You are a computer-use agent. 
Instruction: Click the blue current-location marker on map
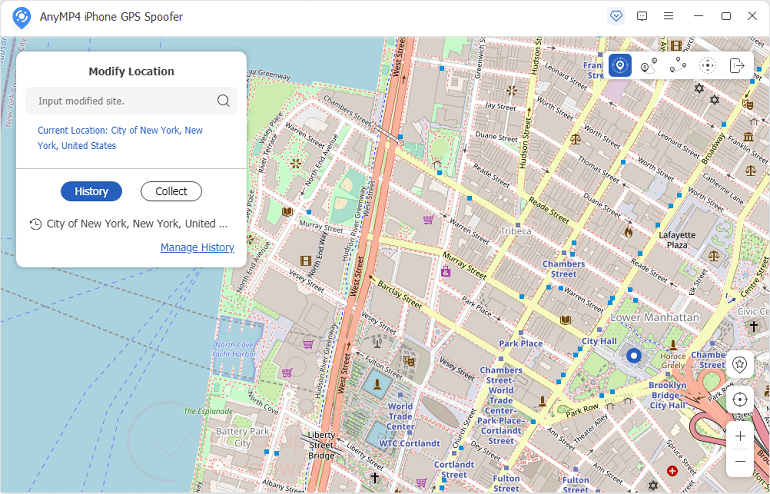click(634, 356)
